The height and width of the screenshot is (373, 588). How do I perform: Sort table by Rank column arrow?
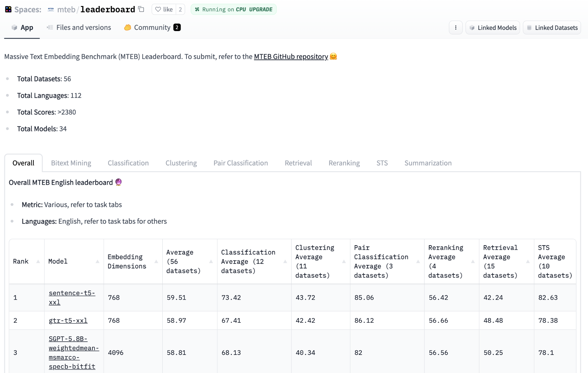click(38, 262)
